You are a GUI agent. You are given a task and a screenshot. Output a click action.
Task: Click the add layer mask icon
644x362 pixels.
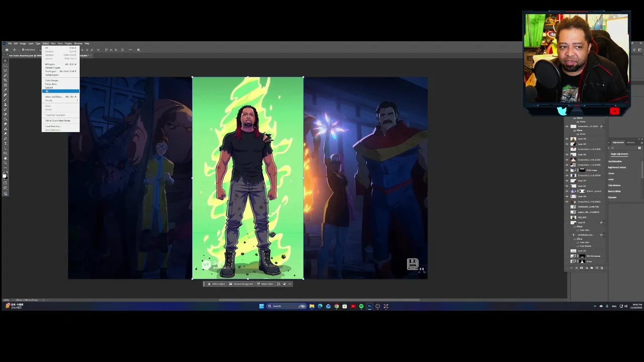[582, 267]
